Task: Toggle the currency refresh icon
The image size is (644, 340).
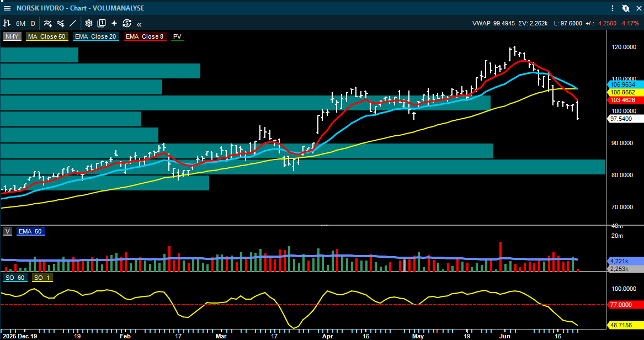Action: coord(126,23)
